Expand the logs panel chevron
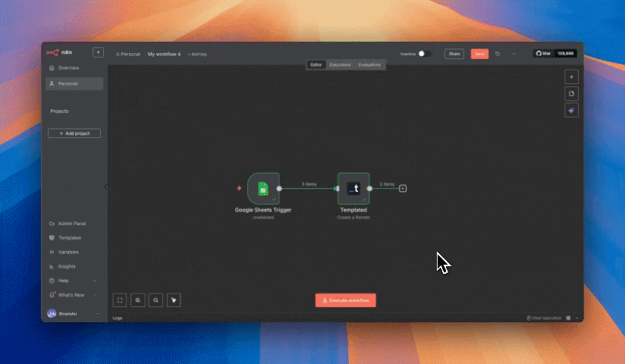Viewport: 625px width, 364px height. [576, 318]
